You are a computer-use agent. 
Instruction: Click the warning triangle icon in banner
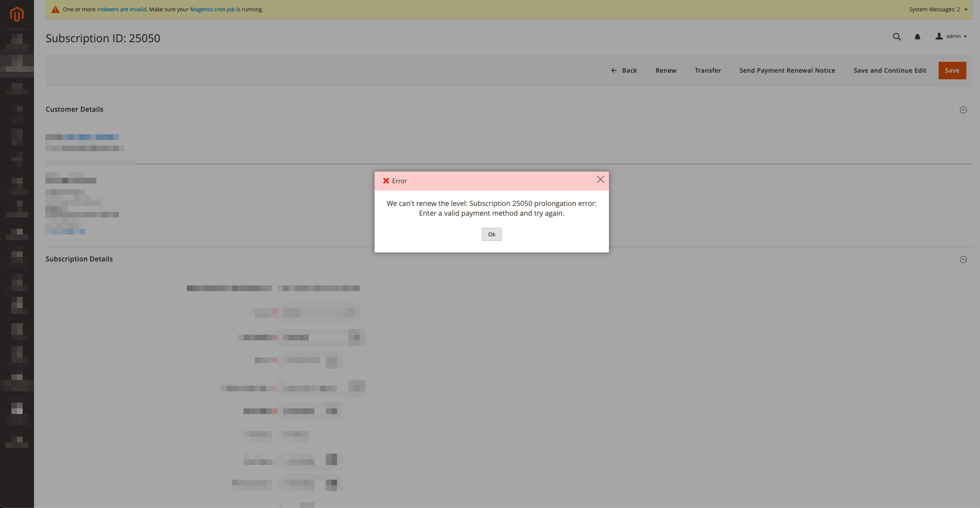(x=55, y=10)
